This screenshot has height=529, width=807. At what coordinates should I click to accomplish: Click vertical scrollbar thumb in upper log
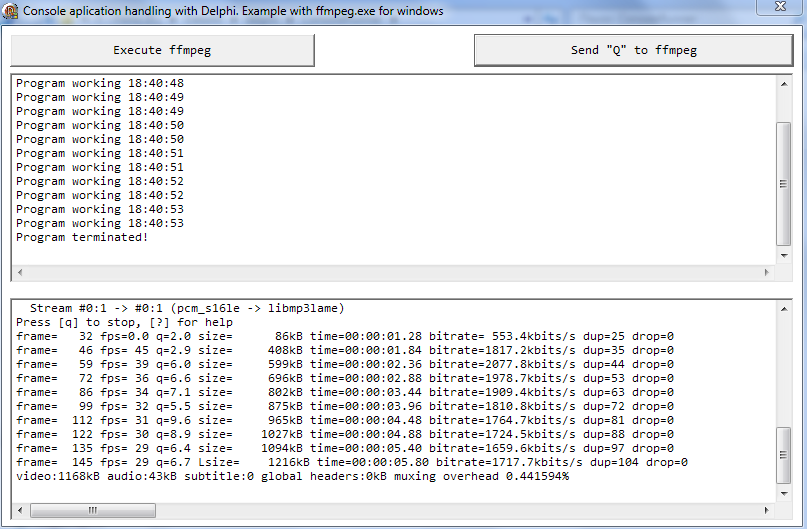tap(783, 184)
